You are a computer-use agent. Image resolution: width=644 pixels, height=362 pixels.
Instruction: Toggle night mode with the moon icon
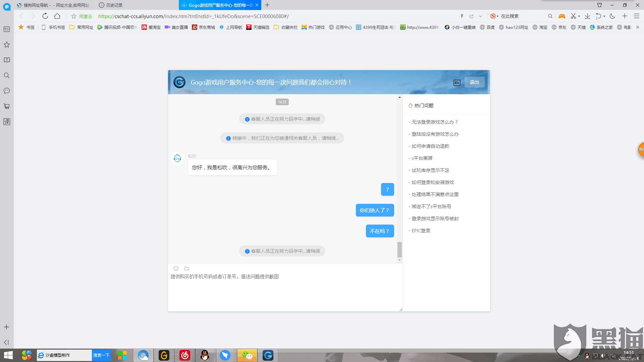[613, 16]
